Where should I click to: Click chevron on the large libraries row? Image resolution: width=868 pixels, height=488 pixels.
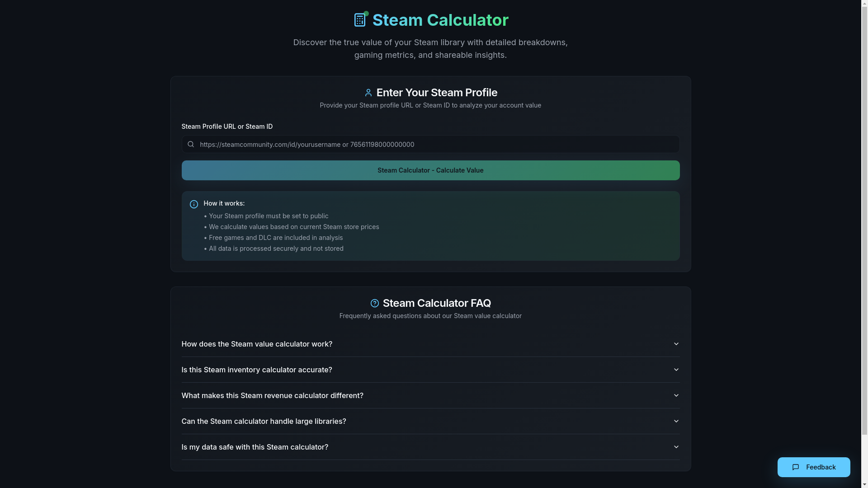[x=676, y=421]
